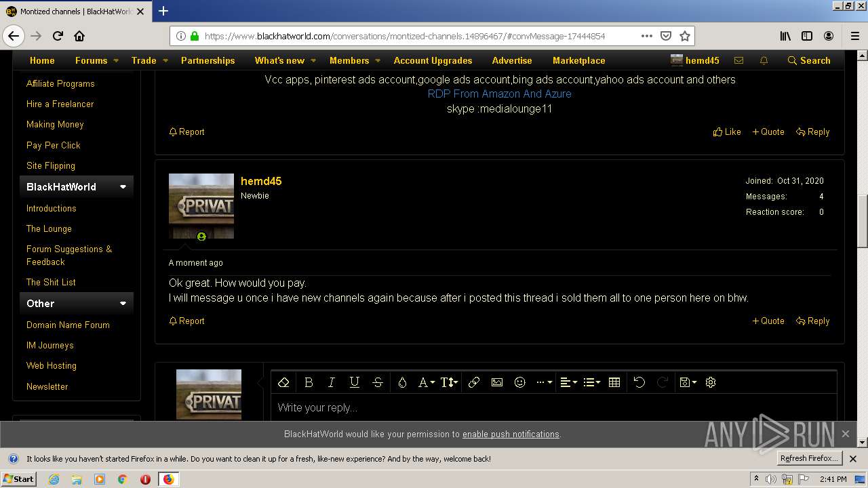Open text alignment dropdown

point(568,382)
